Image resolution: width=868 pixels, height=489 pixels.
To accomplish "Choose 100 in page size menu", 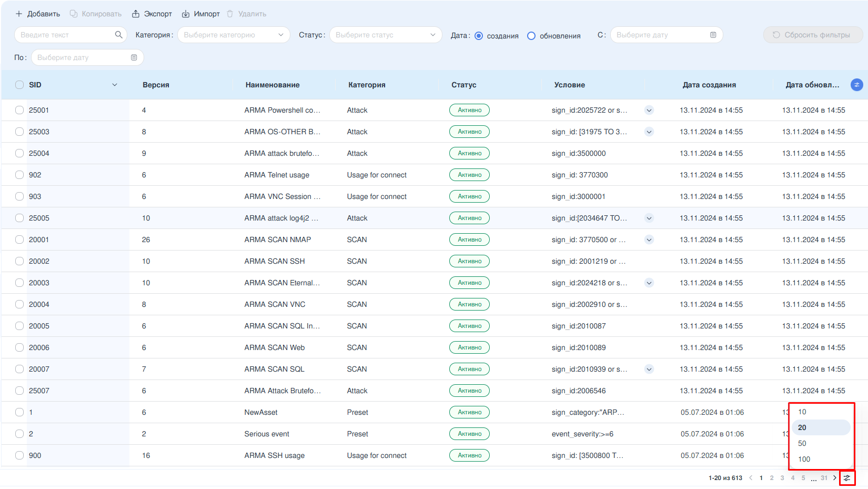I will (x=804, y=459).
